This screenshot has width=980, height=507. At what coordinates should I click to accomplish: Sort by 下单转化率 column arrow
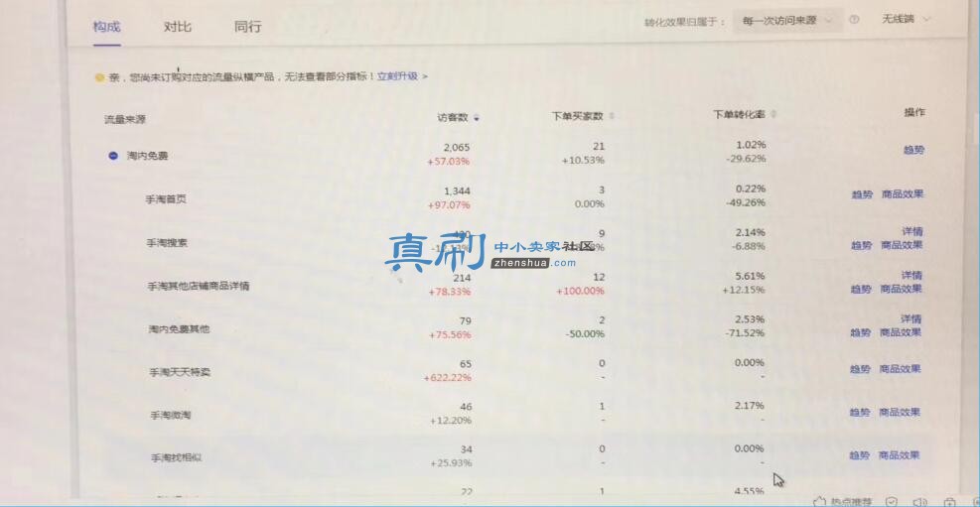[773, 115]
